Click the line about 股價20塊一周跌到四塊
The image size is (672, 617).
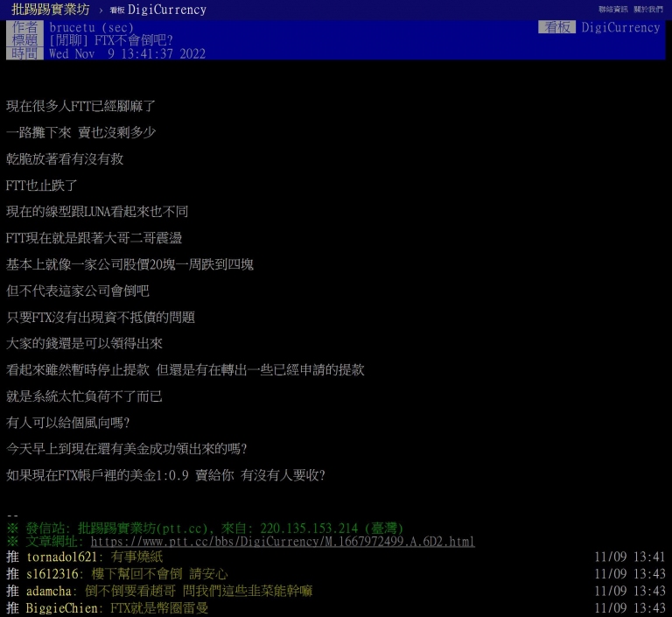coord(129,264)
